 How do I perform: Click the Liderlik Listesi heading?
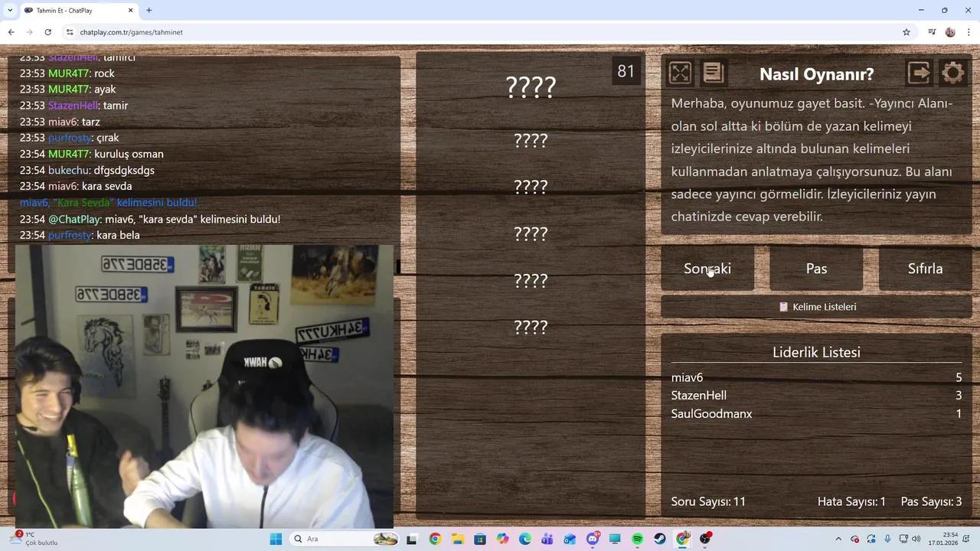[816, 352]
